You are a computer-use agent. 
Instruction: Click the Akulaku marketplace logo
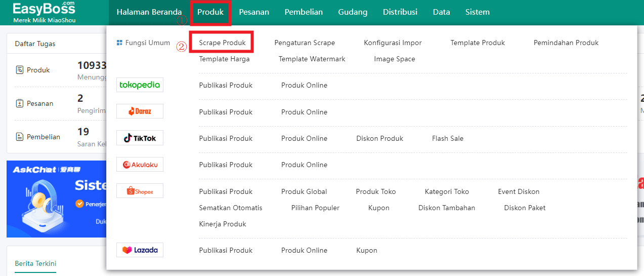(x=140, y=164)
